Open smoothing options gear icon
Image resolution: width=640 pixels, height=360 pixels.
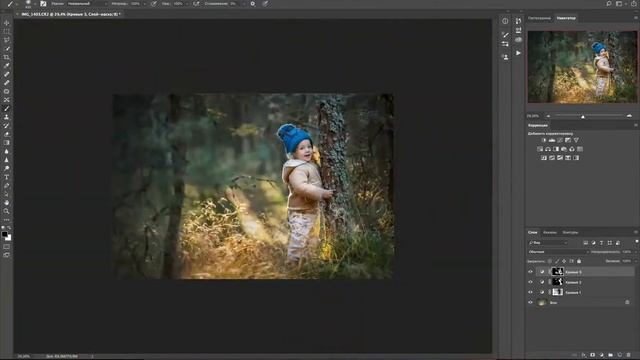(x=253, y=4)
